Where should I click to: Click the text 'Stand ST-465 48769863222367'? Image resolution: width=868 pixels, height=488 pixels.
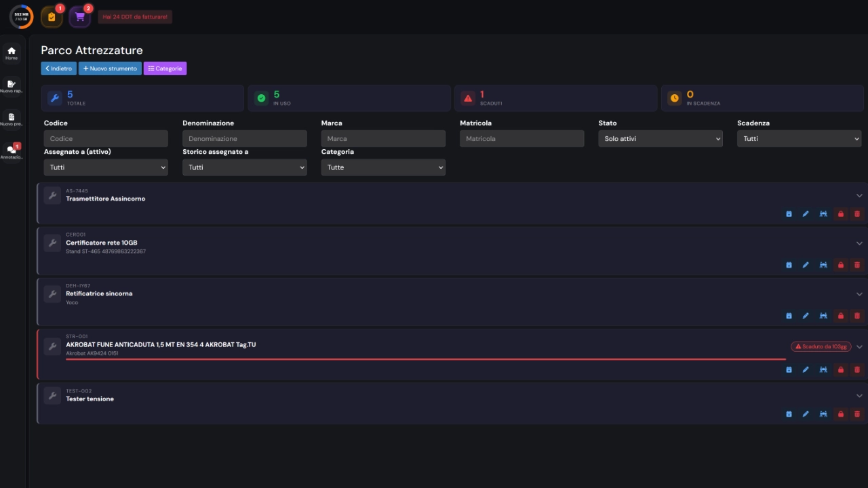point(106,251)
